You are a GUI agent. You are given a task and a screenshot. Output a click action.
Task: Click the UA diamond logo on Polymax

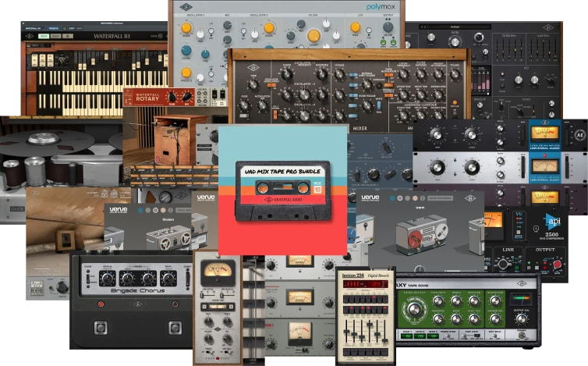[186, 7]
